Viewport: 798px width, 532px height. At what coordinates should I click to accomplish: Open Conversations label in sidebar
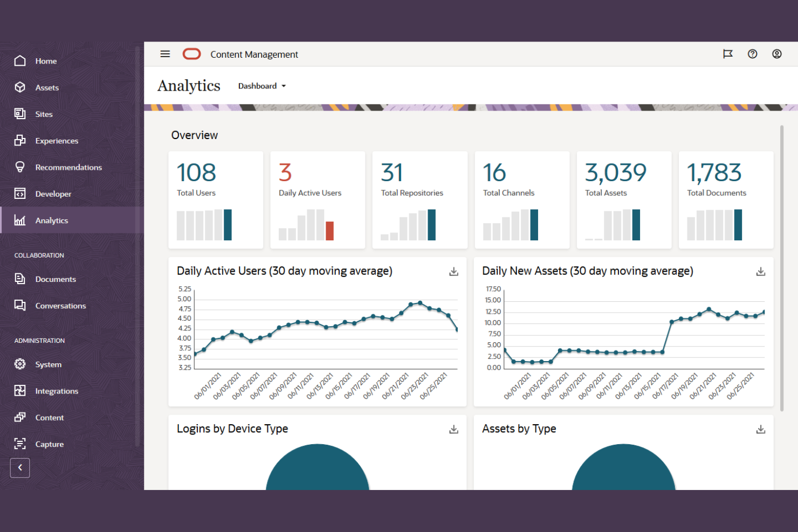(60, 306)
